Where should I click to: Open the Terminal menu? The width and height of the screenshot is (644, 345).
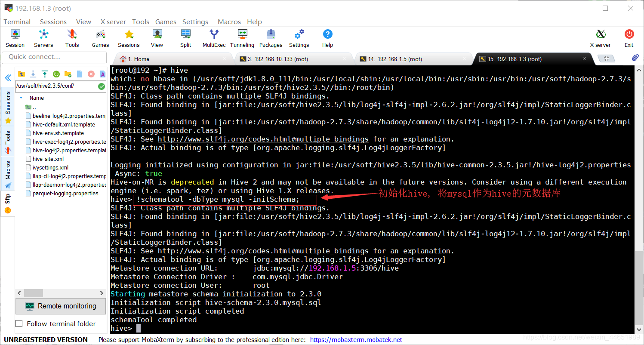[17, 22]
